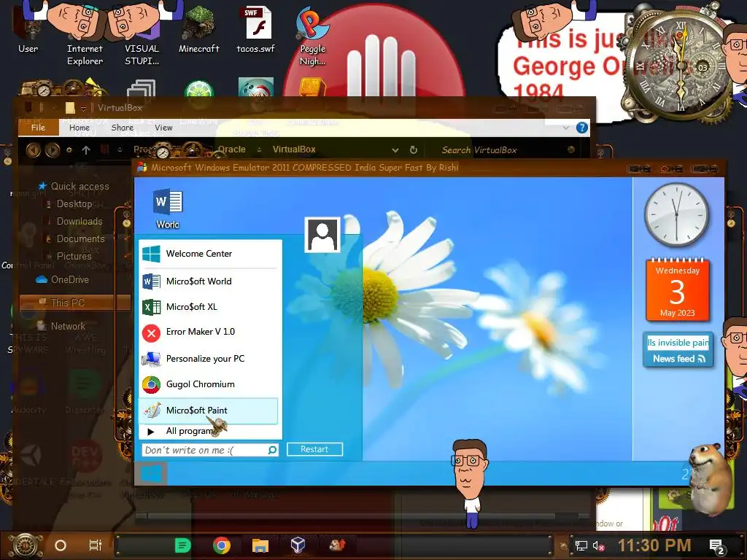Open Micro$oft Paint entry

(209, 411)
